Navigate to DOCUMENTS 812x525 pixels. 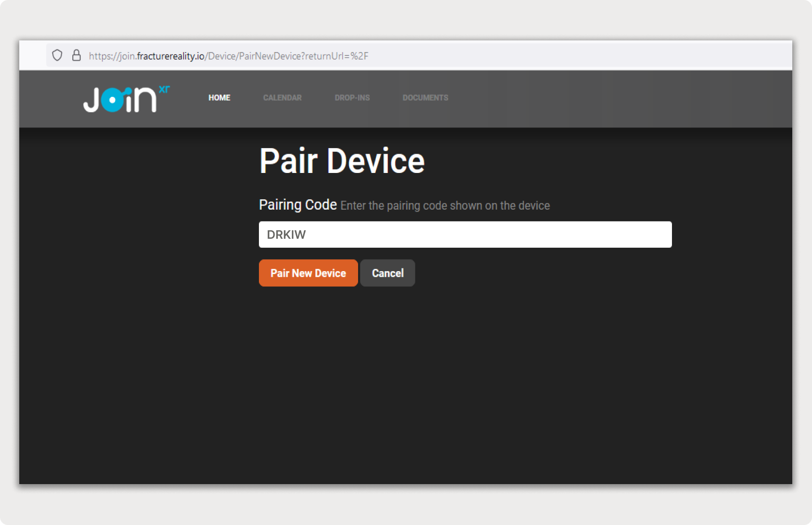(425, 98)
